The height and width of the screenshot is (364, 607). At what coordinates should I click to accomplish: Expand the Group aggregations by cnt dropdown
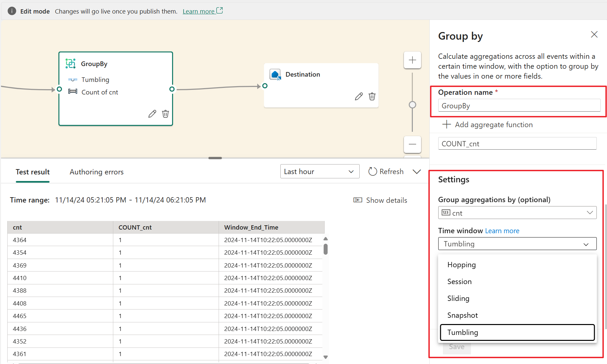coord(517,213)
